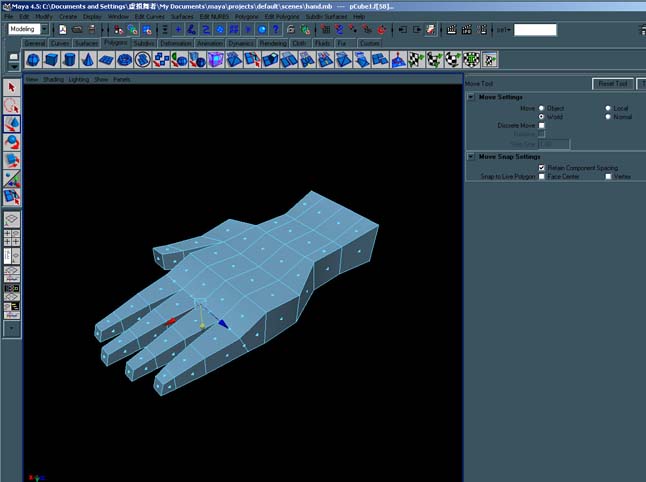
Task: Activate the Rotate tool in toolbox
Action: 12,142
